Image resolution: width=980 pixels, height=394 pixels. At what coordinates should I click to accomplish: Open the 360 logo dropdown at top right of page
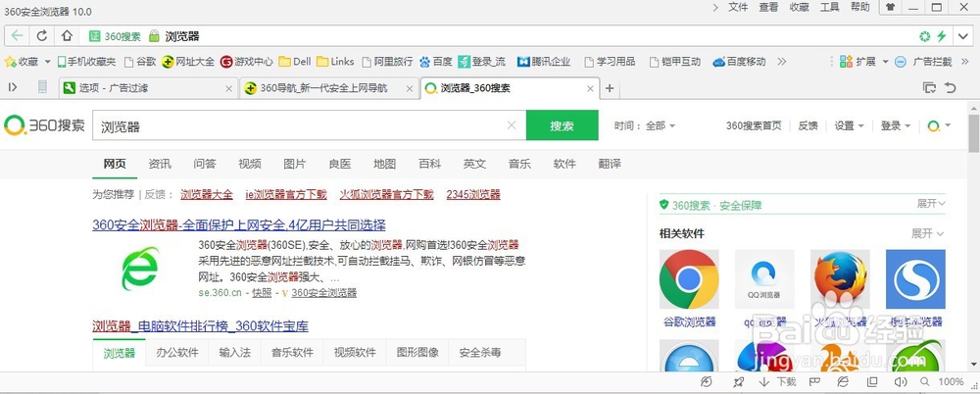[939, 125]
